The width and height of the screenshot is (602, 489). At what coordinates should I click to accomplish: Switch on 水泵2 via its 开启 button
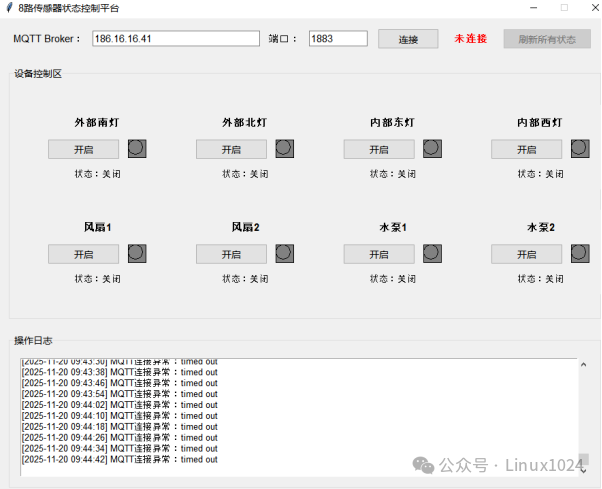(x=526, y=254)
